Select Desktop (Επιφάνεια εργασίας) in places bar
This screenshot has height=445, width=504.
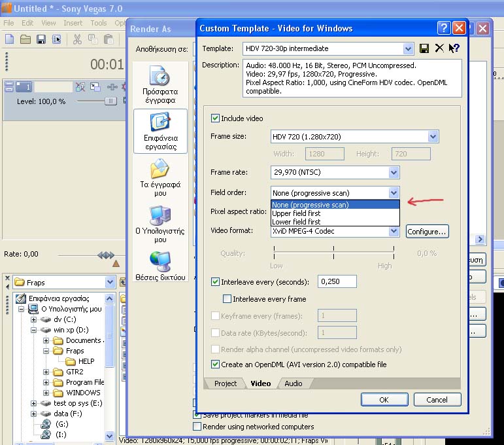click(160, 131)
